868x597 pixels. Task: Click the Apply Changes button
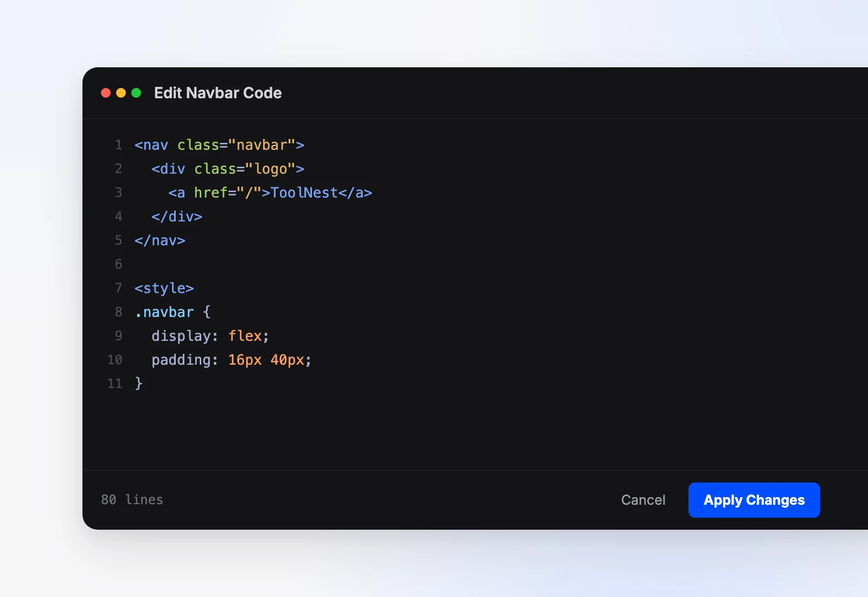click(754, 500)
